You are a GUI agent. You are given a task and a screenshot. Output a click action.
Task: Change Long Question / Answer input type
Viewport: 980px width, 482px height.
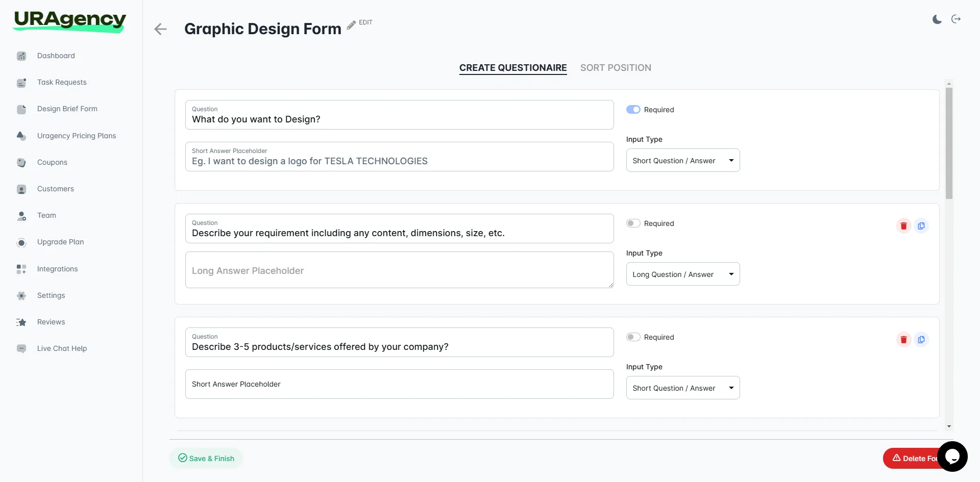(x=682, y=274)
